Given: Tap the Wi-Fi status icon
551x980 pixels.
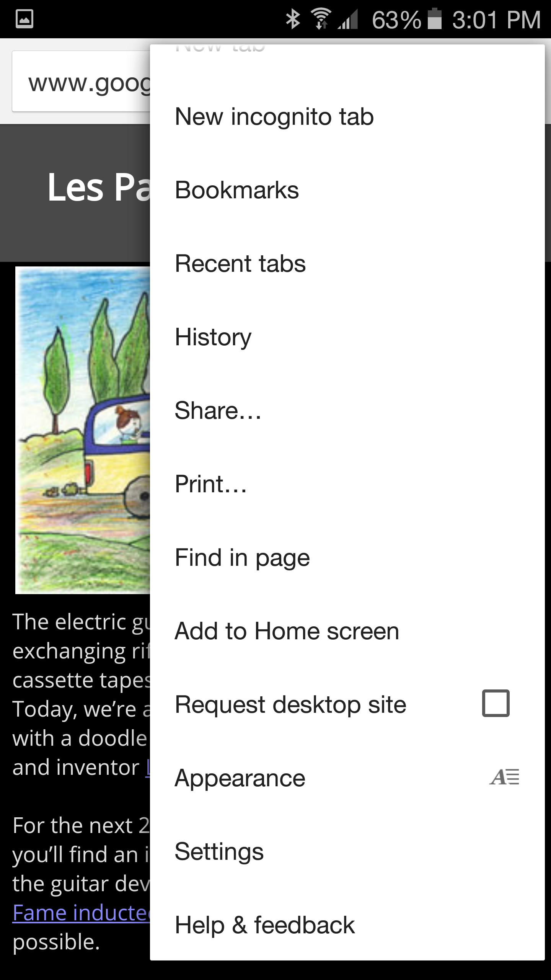Looking at the screenshot, I should tap(321, 19).
